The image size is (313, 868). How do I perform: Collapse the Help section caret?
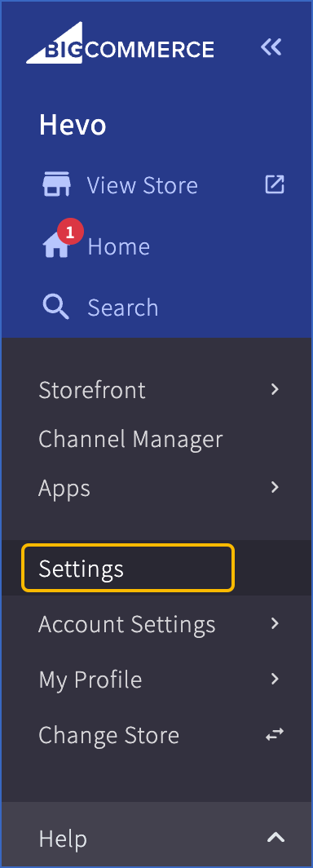276,838
